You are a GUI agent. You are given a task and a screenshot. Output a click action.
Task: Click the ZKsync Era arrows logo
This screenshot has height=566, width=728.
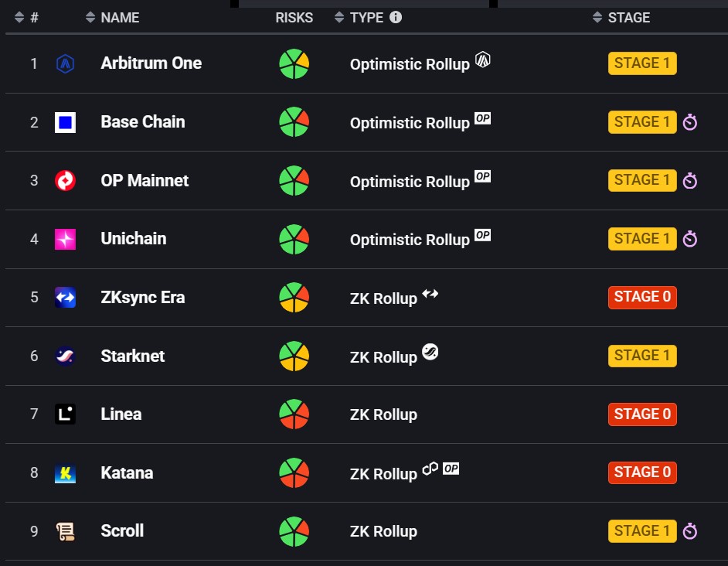[65, 298]
